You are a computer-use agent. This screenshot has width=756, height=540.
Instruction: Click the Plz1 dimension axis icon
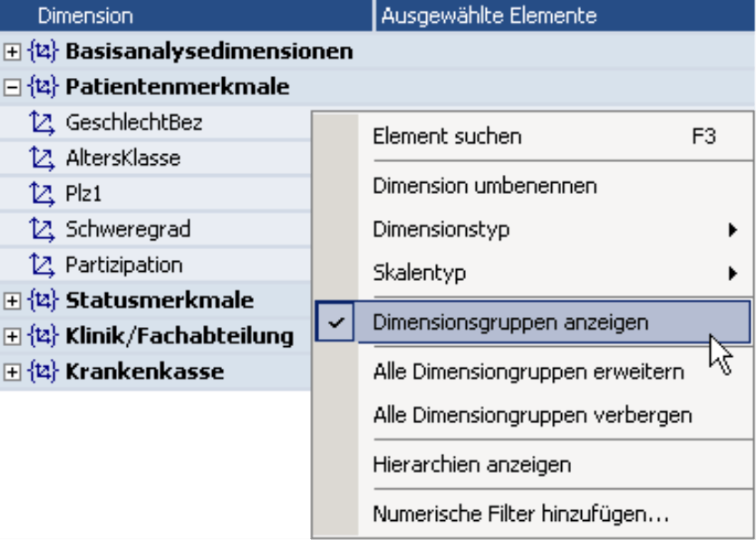click(42, 194)
